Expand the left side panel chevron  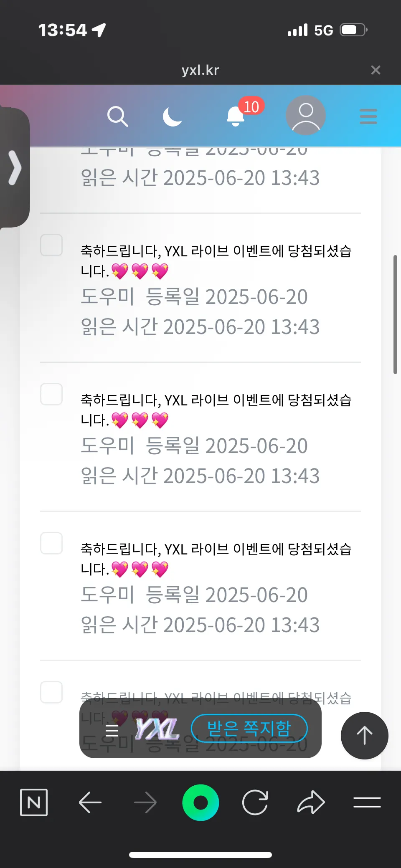point(15,167)
